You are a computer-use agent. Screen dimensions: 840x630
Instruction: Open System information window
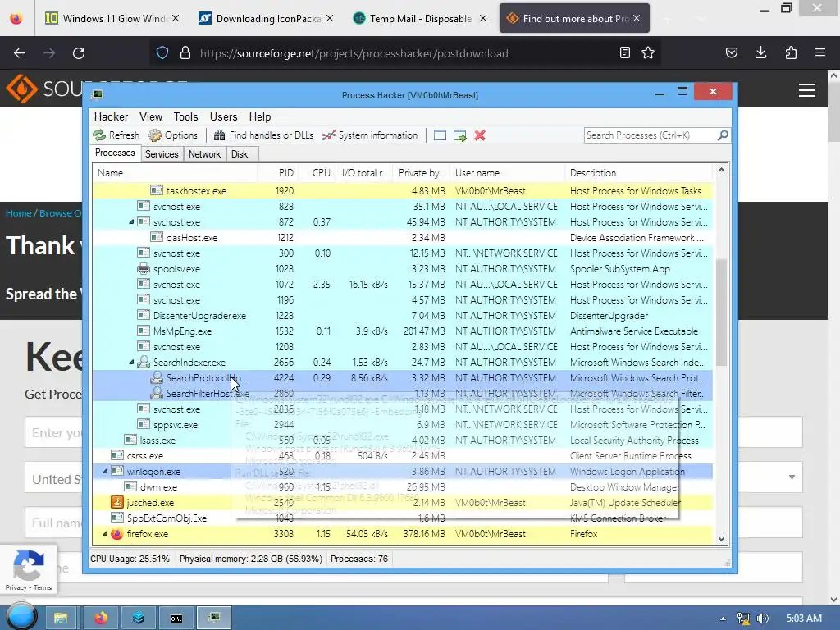tap(370, 135)
